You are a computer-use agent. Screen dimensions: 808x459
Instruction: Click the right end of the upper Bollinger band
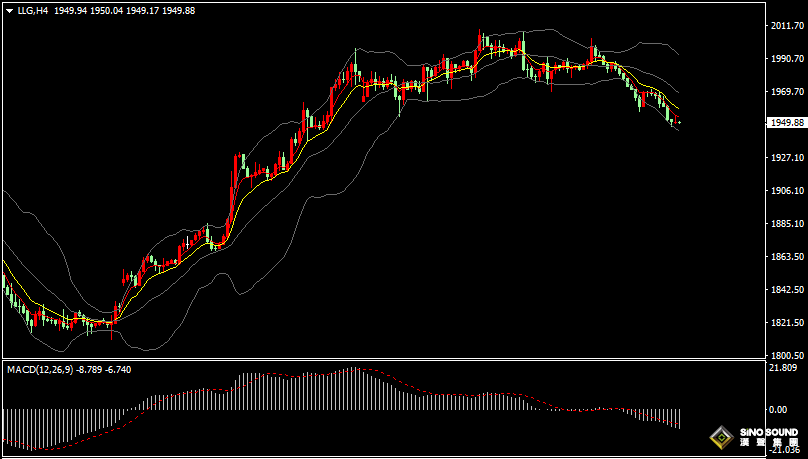tap(678, 53)
